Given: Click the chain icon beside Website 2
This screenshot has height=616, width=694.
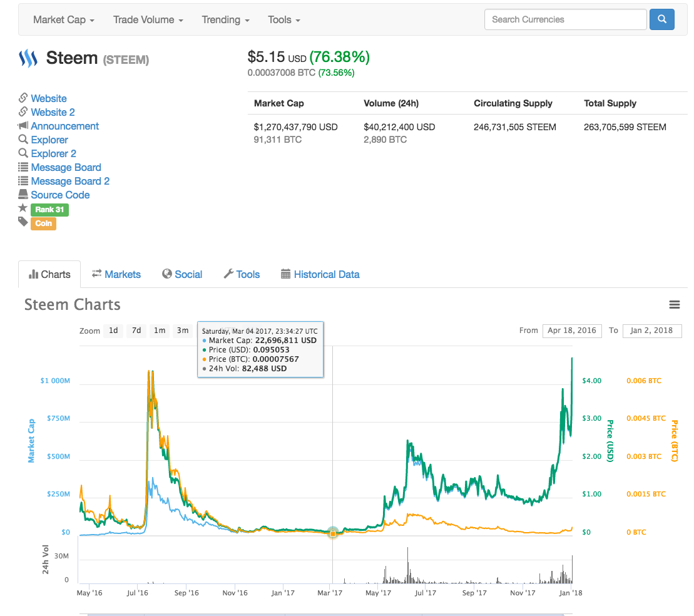Looking at the screenshot, I should [x=23, y=111].
